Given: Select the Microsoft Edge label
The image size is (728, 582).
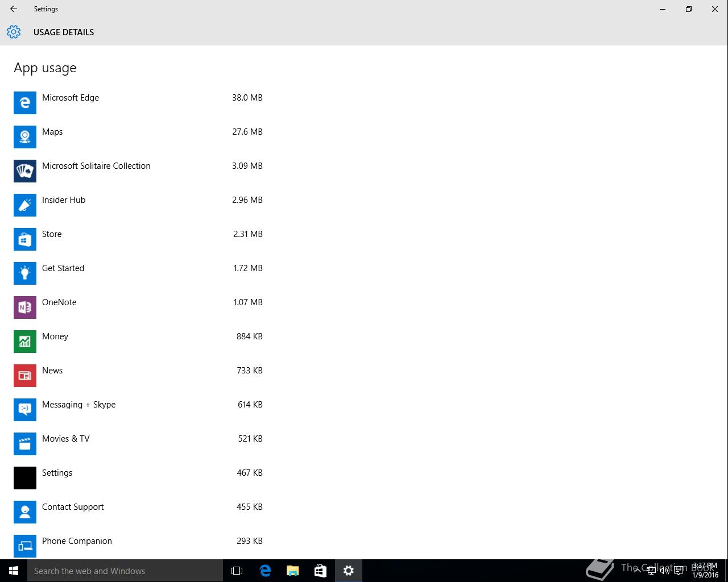Looking at the screenshot, I should (x=71, y=98).
